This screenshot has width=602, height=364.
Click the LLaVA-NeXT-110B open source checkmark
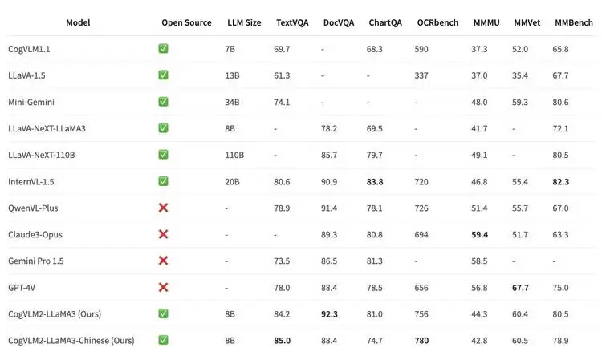tap(163, 155)
